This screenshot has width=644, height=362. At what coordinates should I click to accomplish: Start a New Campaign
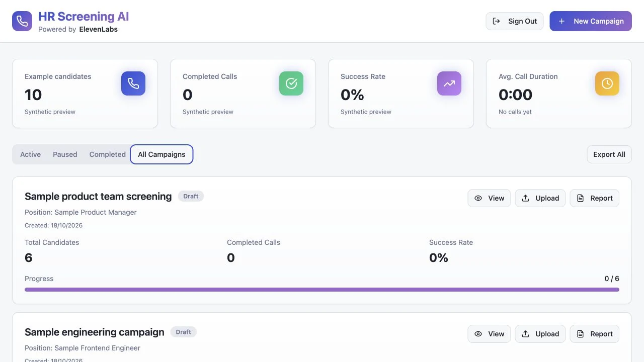tap(591, 21)
